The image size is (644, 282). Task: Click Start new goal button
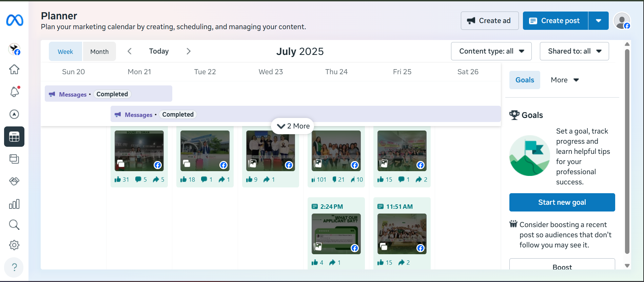[x=562, y=202]
